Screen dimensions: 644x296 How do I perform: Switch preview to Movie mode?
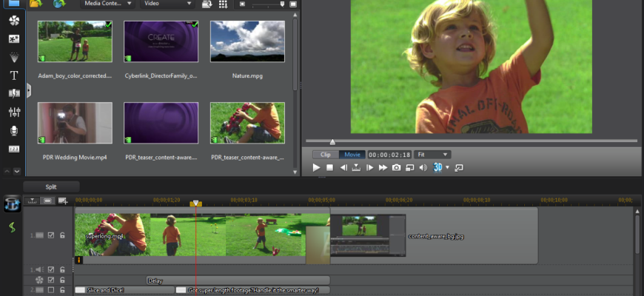point(352,155)
